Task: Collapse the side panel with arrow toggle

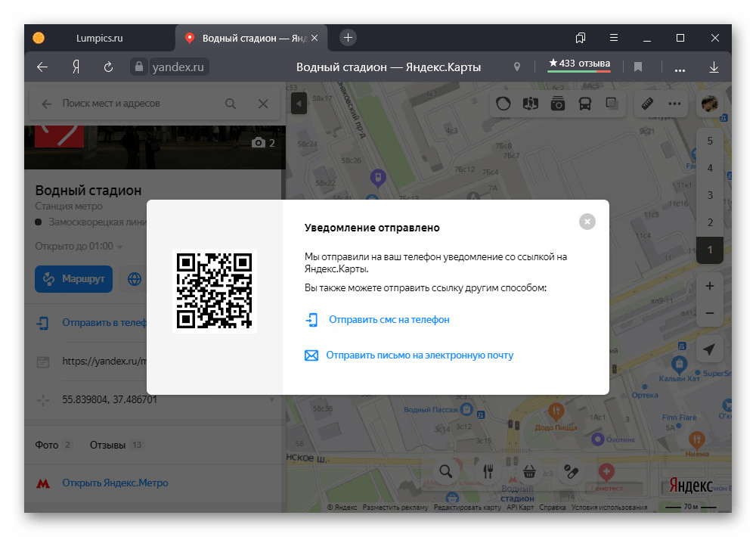Action: click(x=299, y=104)
